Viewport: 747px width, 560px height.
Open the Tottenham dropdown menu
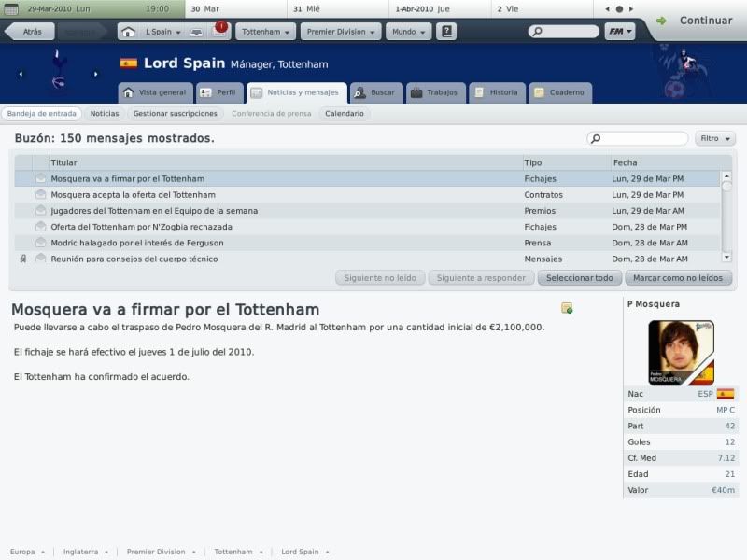pos(265,32)
